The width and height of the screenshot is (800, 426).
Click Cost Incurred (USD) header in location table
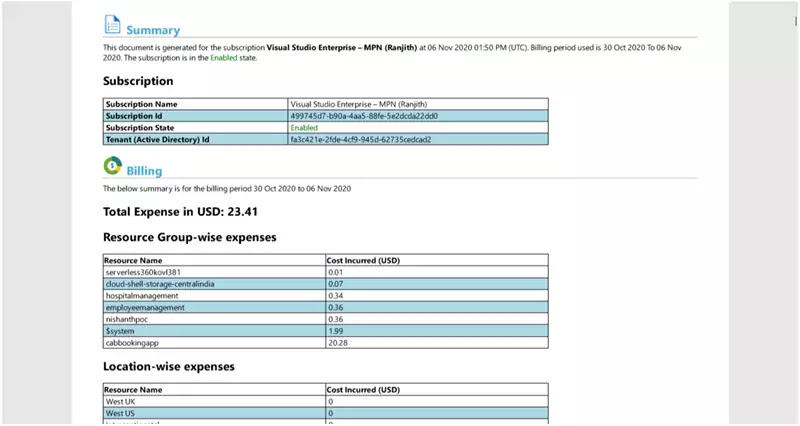(x=437, y=390)
